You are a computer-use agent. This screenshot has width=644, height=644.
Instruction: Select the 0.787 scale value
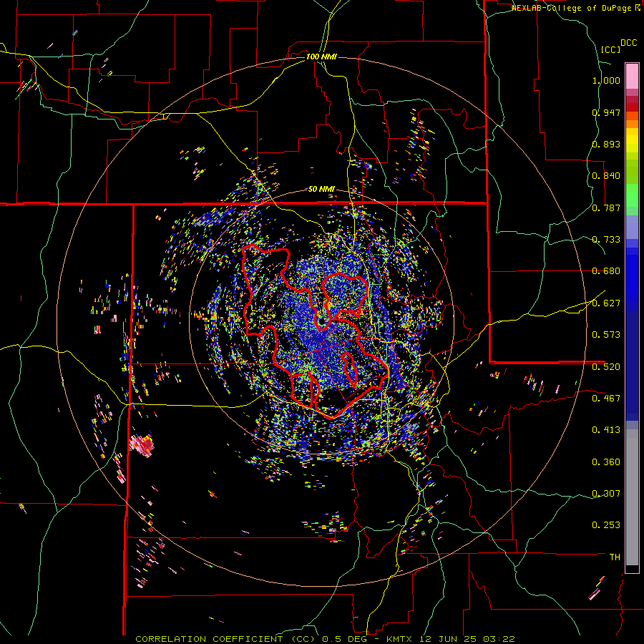pyautogui.click(x=606, y=208)
